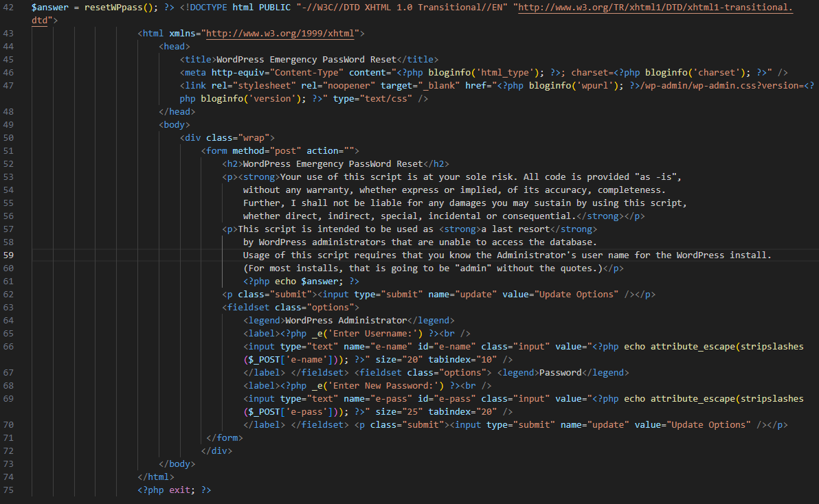Open the w3.org/1999/xhtml namespace link

(x=280, y=34)
